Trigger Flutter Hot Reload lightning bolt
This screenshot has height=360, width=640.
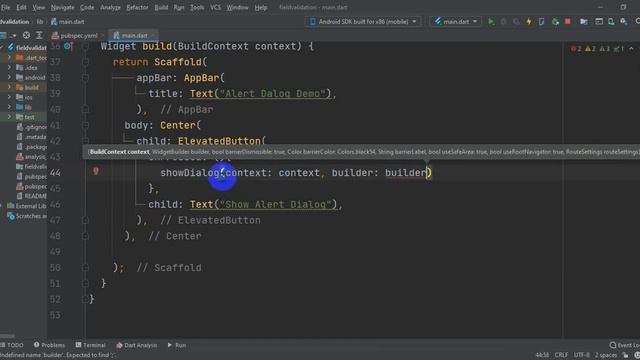[529, 22]
